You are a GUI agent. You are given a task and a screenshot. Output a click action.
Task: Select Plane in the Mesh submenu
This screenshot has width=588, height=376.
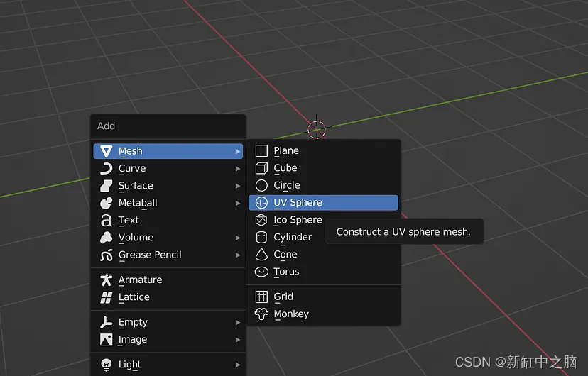tap(323, 151)
